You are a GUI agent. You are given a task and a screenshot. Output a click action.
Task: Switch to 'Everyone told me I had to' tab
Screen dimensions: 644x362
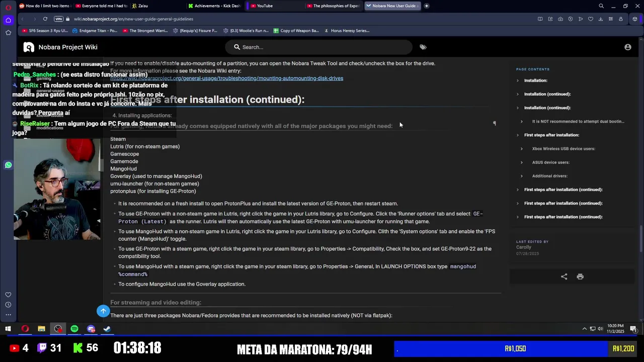coord(101,6)
